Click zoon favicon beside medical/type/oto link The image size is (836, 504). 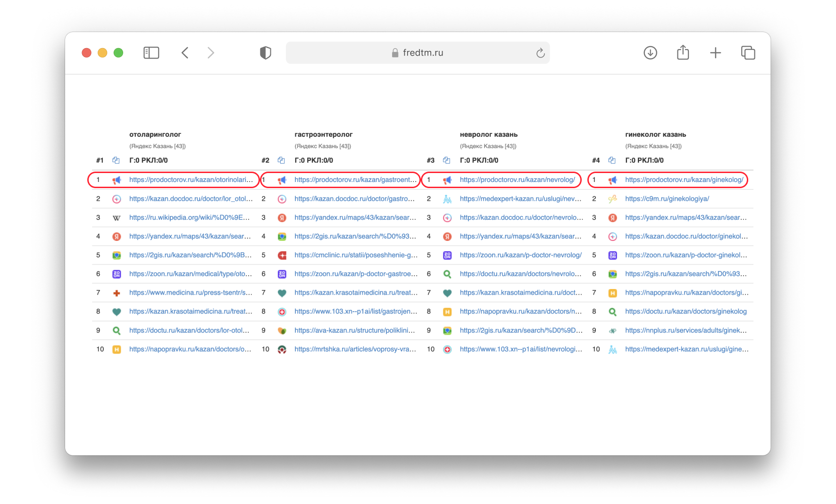pos(117,274)
